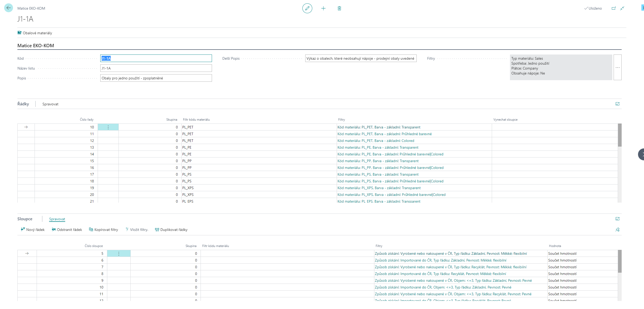Open the row options menu for row 10
Viewport: 644px width, 309px height.
click(x=108, y=127)
